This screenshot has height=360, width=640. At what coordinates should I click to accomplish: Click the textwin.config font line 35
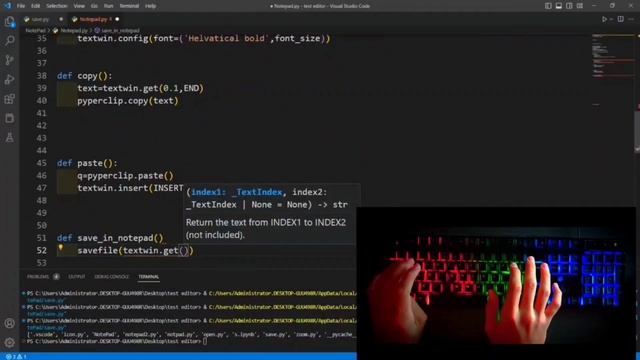pyautogui.click(x=204, y=39)
